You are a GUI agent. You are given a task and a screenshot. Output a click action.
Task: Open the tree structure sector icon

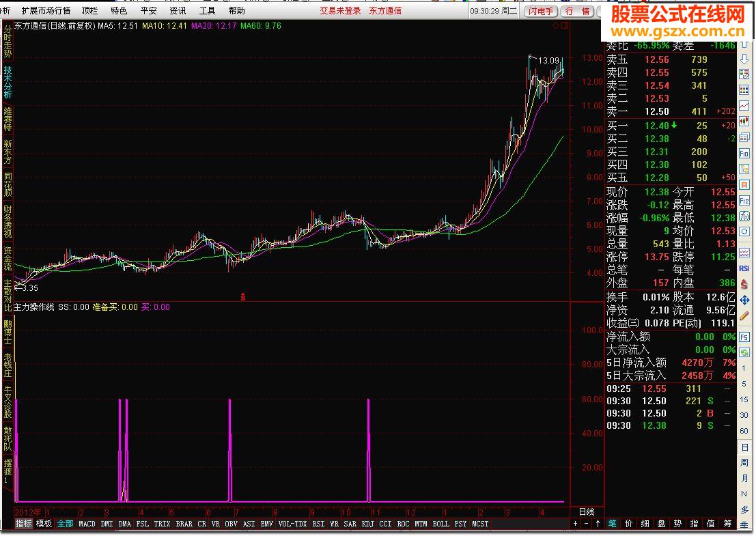click(744, 169)
